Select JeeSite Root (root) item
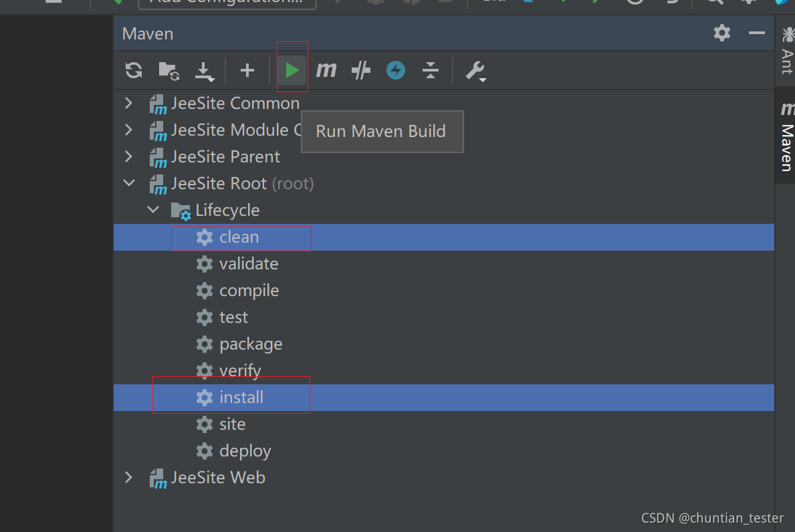 pyautogui.click(x=444, y=183)
